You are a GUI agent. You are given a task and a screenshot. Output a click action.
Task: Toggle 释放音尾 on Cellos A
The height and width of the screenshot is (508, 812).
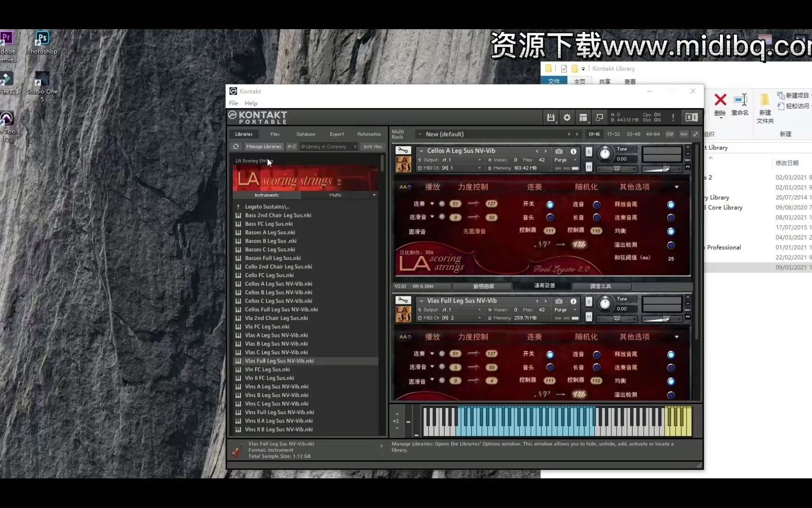(671, 205)
